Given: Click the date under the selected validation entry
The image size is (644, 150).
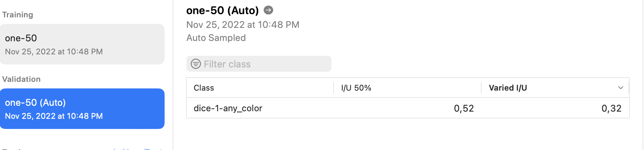Looking at the screenshot, I should [54, 116].
